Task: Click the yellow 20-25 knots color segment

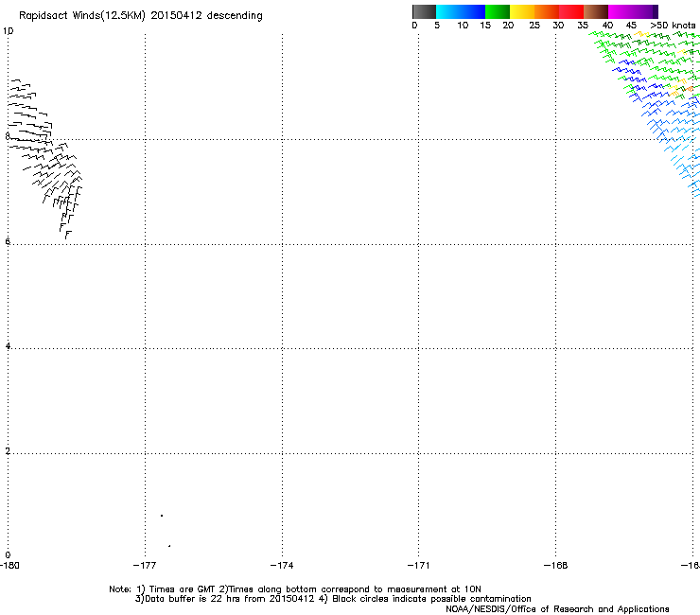Action: click(522, 11)
